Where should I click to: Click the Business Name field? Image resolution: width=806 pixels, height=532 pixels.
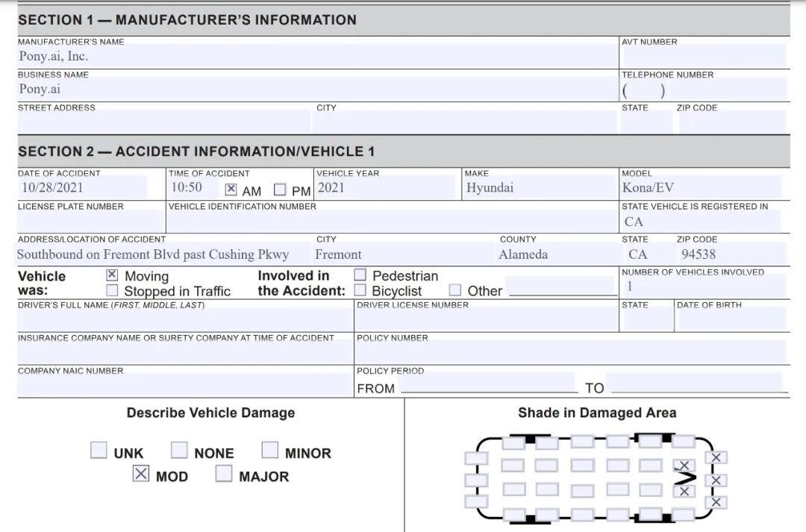coord(318,89)
